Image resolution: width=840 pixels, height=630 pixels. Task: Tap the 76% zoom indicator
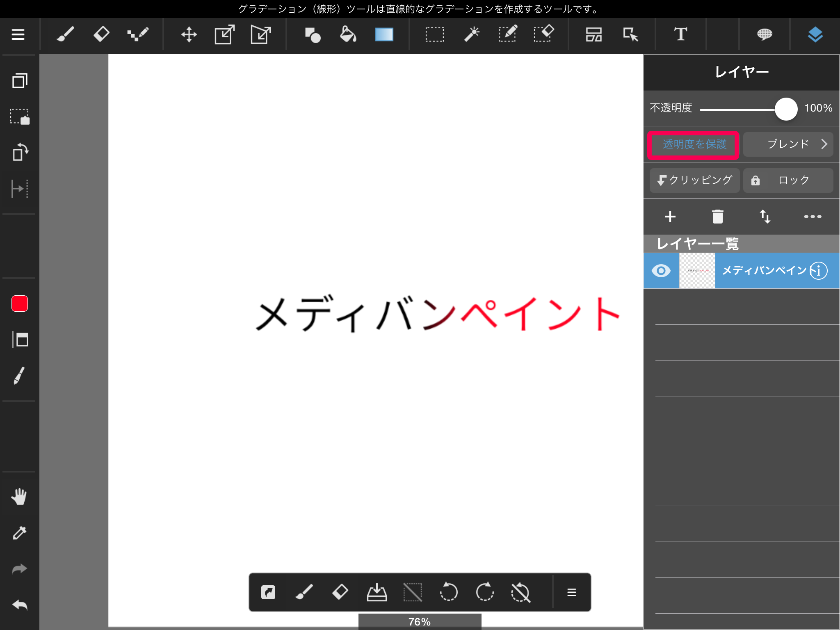point(420,622)
